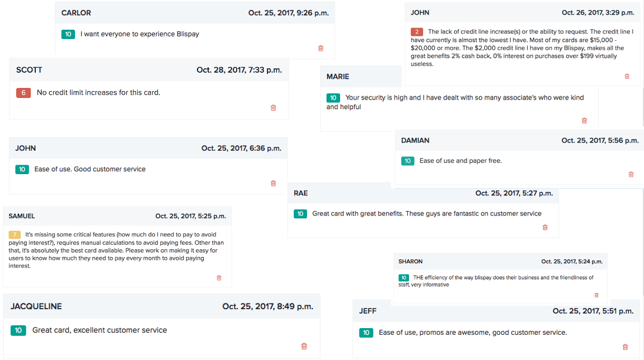The height and width of the screenshot is (360, 644).
Task: Select the JACQUELINE reviewer name
Action: [36, 306]
